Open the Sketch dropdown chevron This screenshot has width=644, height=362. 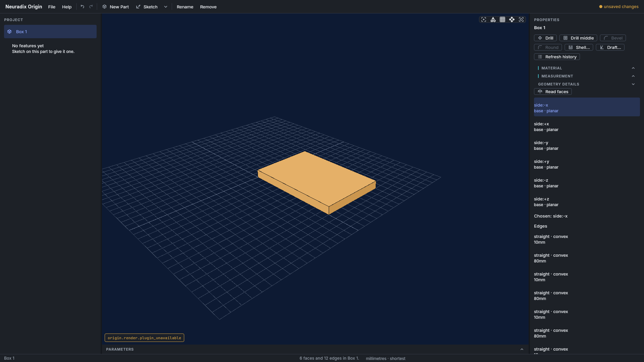(166, 7)
